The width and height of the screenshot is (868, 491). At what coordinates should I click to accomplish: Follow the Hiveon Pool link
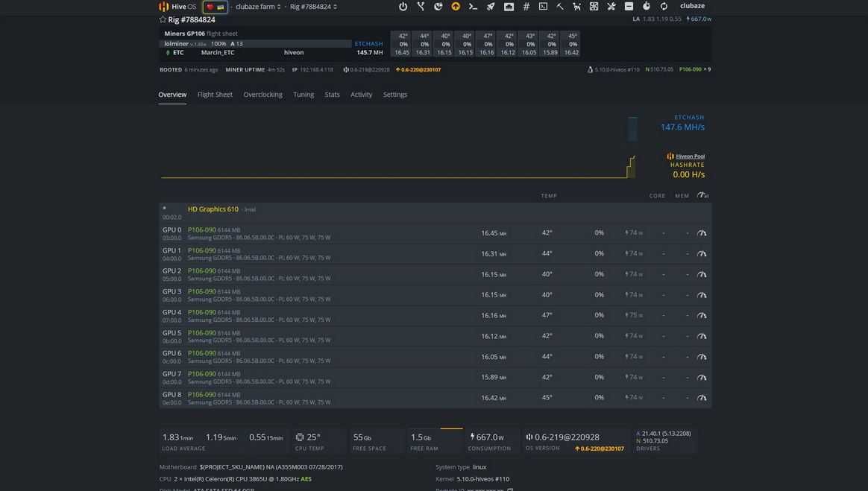(690, 156)
